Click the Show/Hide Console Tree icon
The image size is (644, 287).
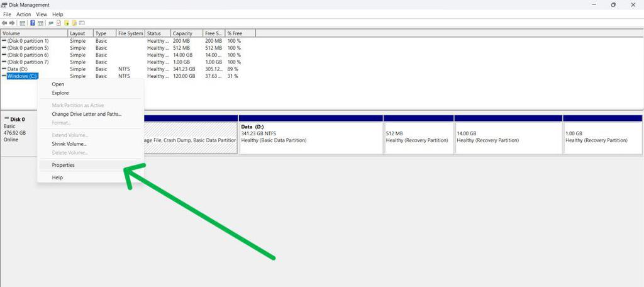[23, 23]
